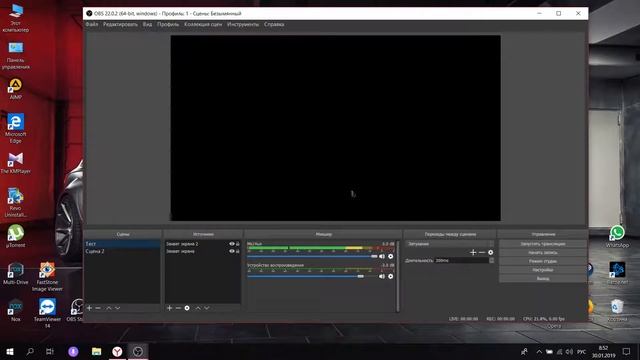
Task: Move scene down with arrow icon
Action: pyautogui.click(x=118, y=308)
